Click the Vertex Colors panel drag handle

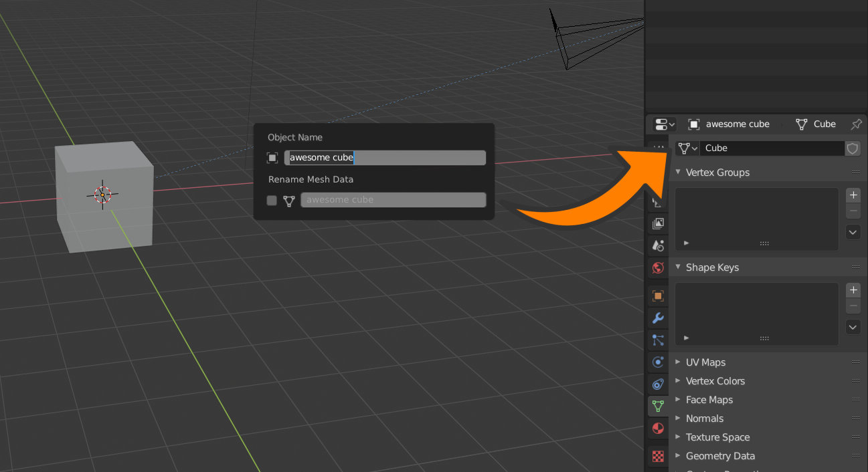(x=856, y=381)
